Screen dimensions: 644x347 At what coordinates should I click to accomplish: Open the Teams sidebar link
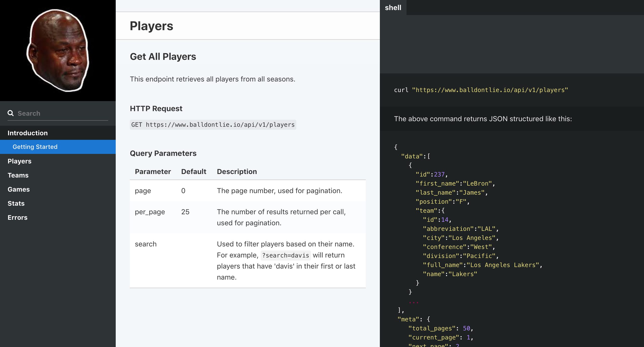click(18, 175)
